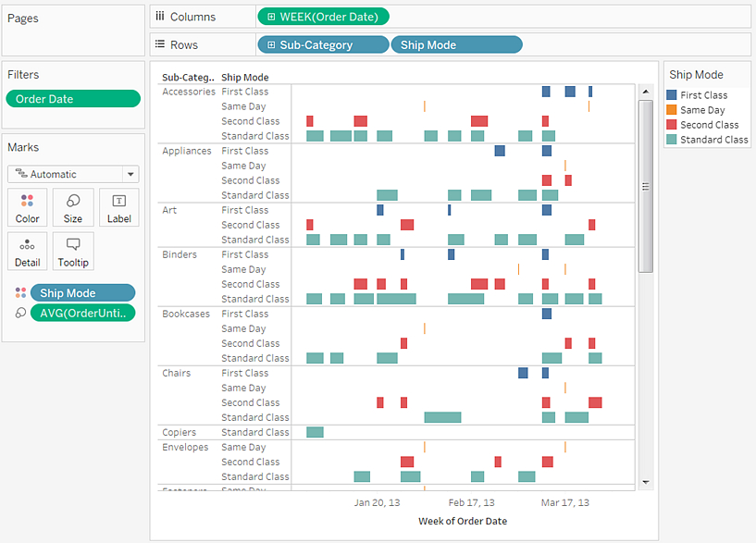Click the Columns shelf icon
This screenshot has height=543, width=756.
(159, 17)
